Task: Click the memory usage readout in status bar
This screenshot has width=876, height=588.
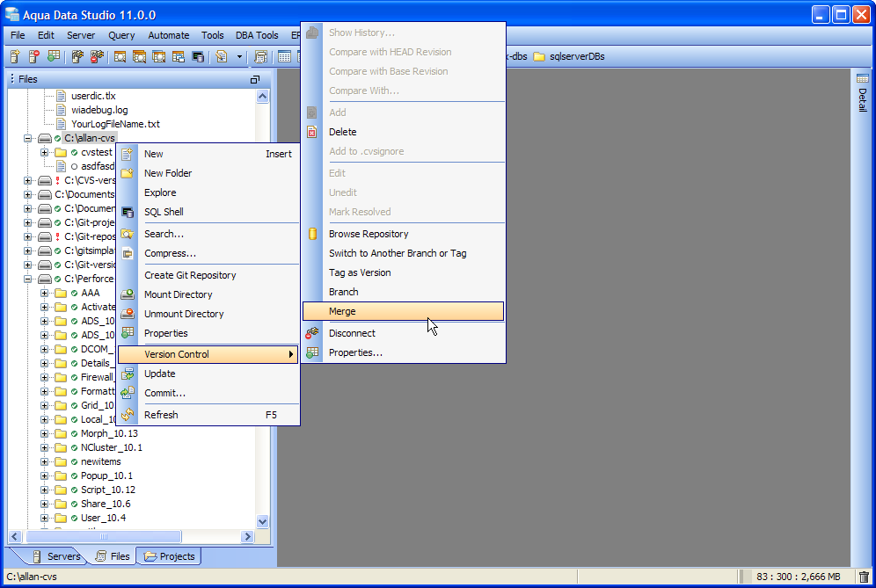Action: coord(799,577)
